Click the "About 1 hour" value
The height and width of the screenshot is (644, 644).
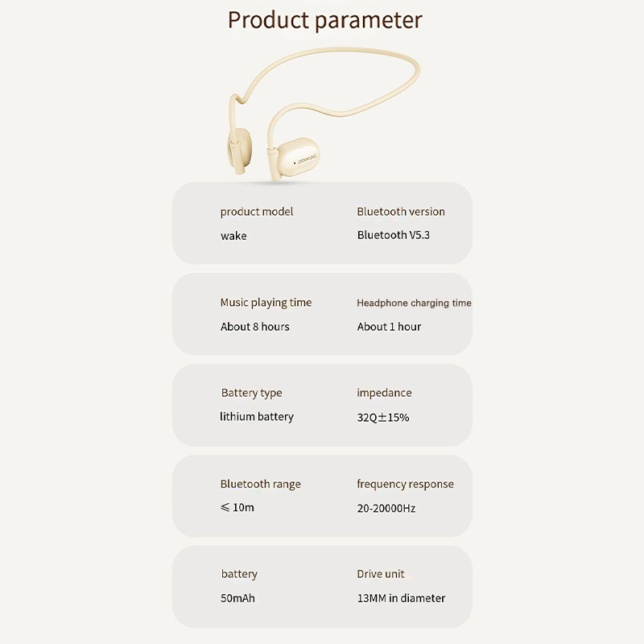(389, 327)
